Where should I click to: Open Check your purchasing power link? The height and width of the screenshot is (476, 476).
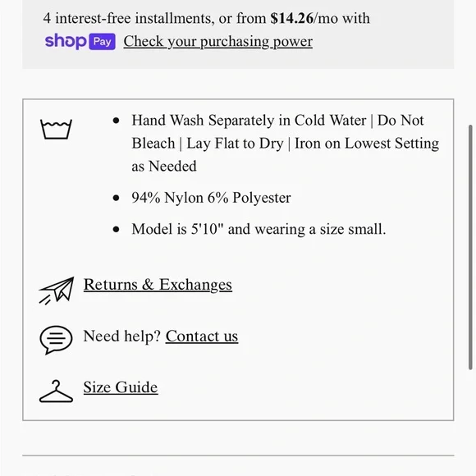click(218, 42)
